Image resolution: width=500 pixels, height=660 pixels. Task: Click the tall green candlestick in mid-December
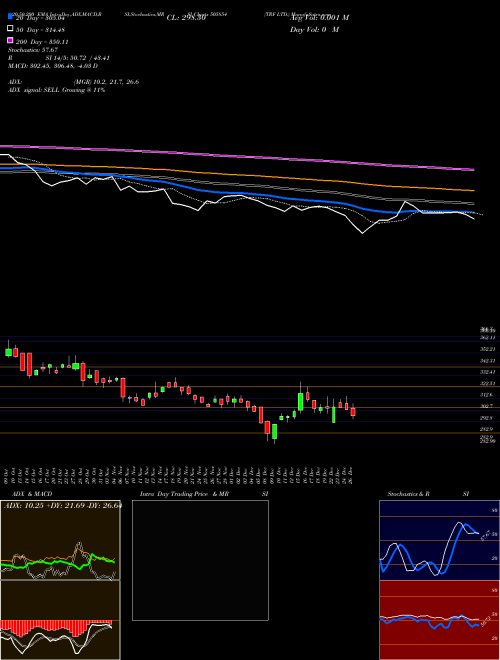tap(301, 402)
